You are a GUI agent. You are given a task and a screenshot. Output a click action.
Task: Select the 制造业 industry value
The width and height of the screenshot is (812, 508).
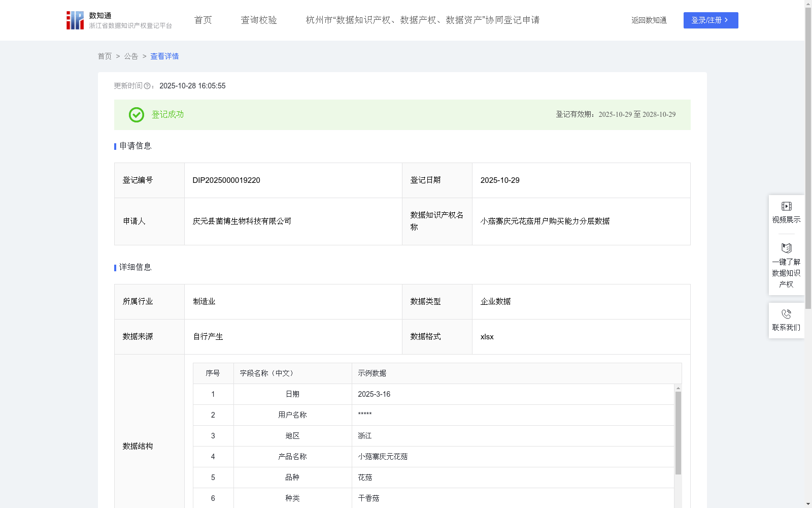coord(204,302)
